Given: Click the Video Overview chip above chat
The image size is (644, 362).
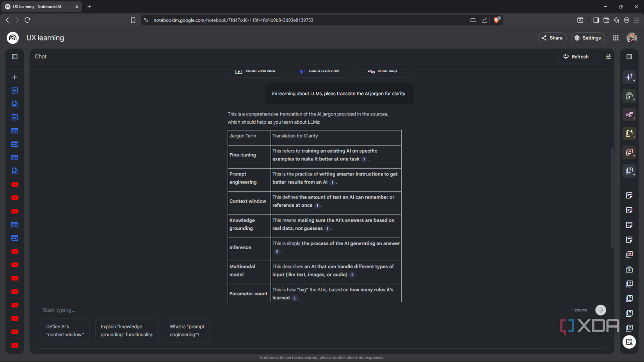Looking at the screenshot, I should (256, 71).
